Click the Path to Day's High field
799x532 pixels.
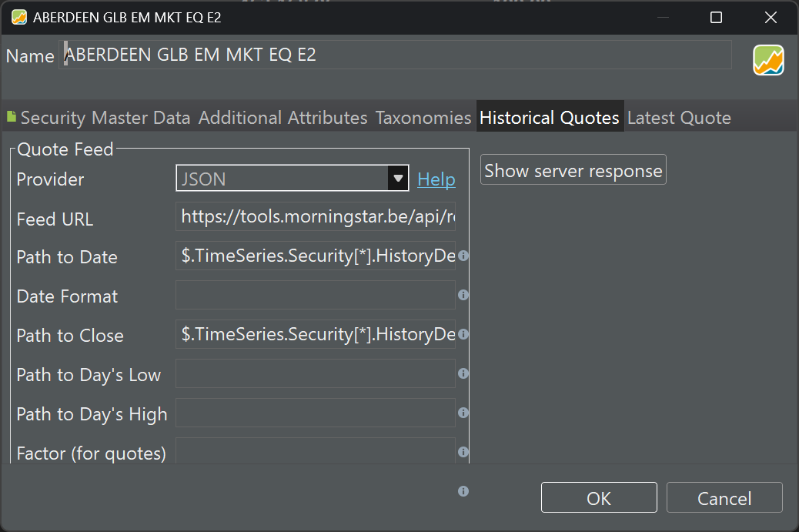316,413
